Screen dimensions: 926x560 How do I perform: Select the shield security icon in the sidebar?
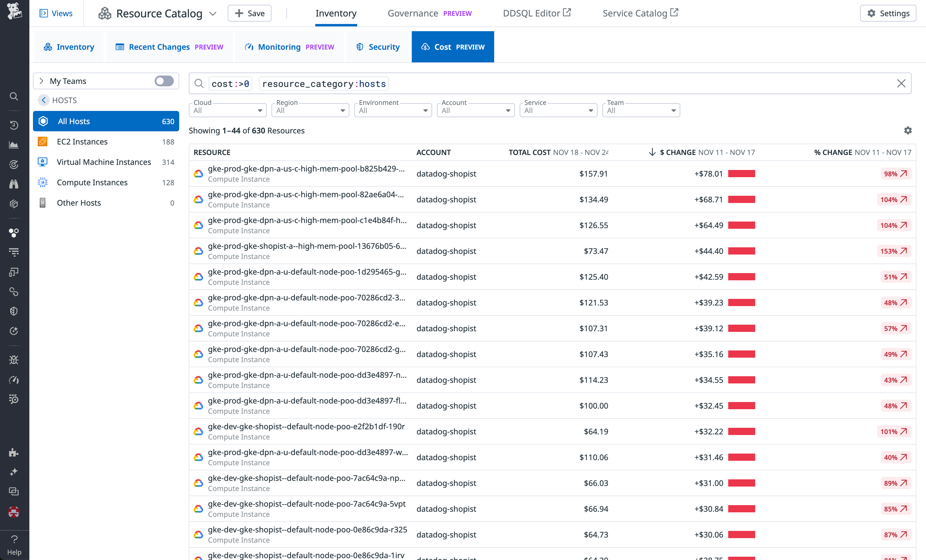[x=14, y=311]
